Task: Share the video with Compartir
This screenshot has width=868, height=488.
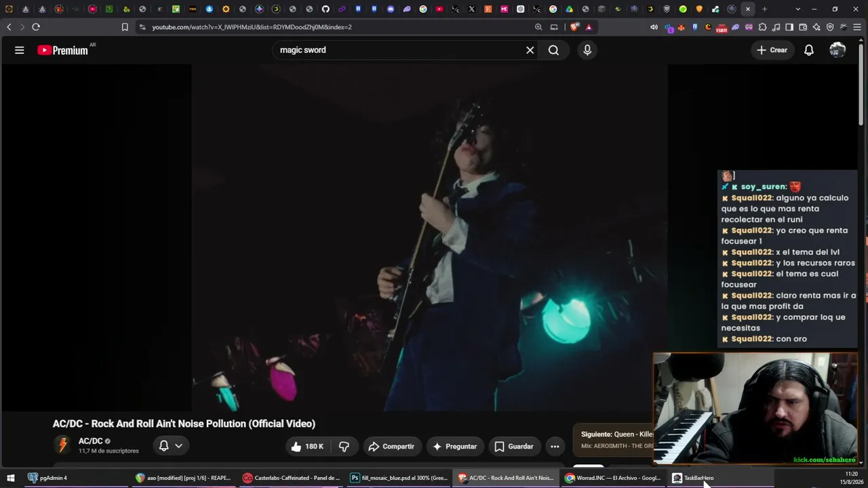Action: point(391,447)
